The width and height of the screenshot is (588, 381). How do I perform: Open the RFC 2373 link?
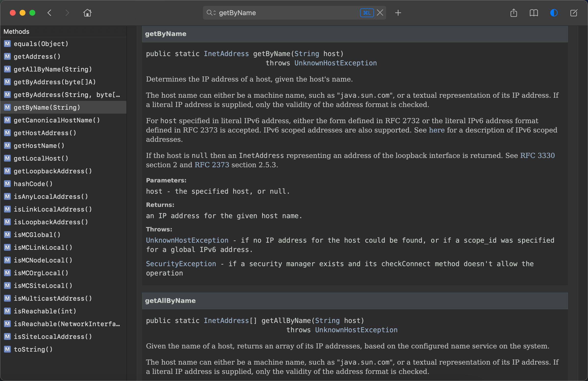pyautogui.click(x=212, y=165)
